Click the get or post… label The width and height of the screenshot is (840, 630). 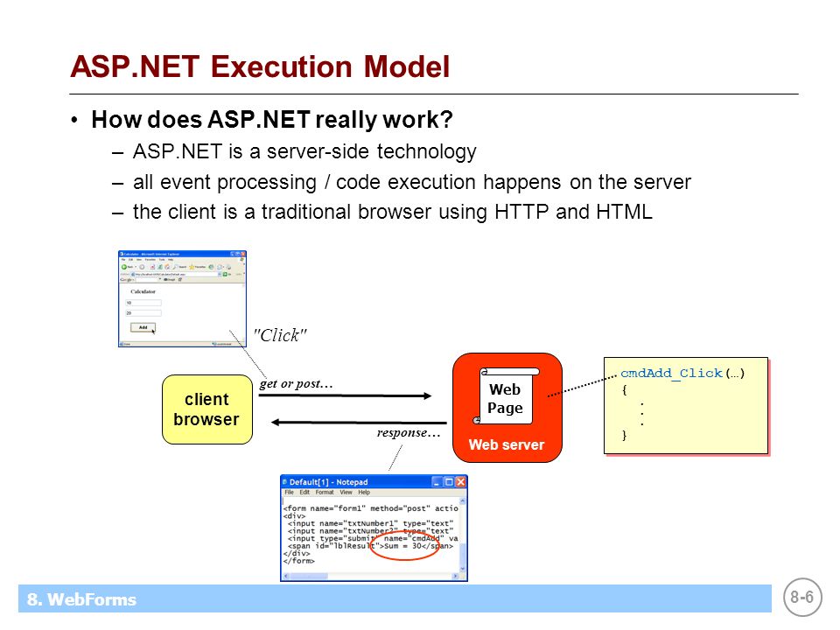(x=297, y=383)
